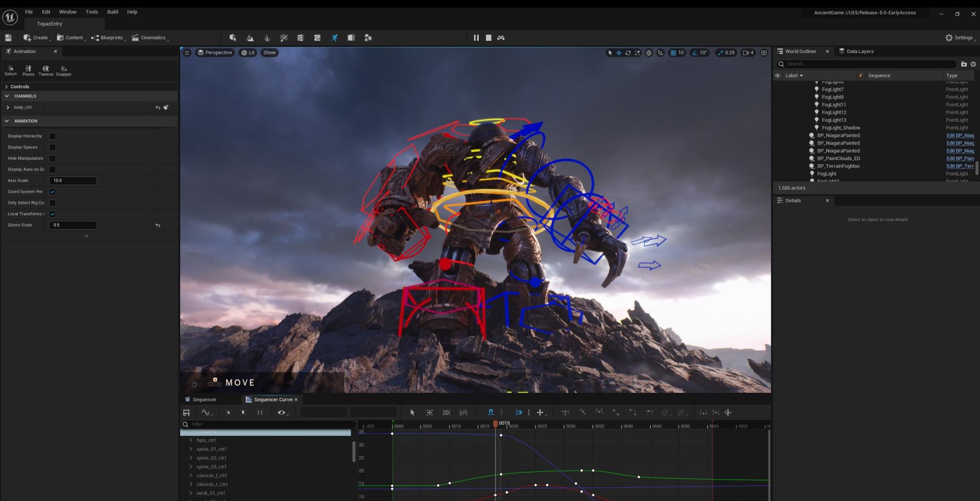Toggle visibility column eye in World Outliner
The height and width of the screenshot is (501, 980).
[x=777, y=76]
